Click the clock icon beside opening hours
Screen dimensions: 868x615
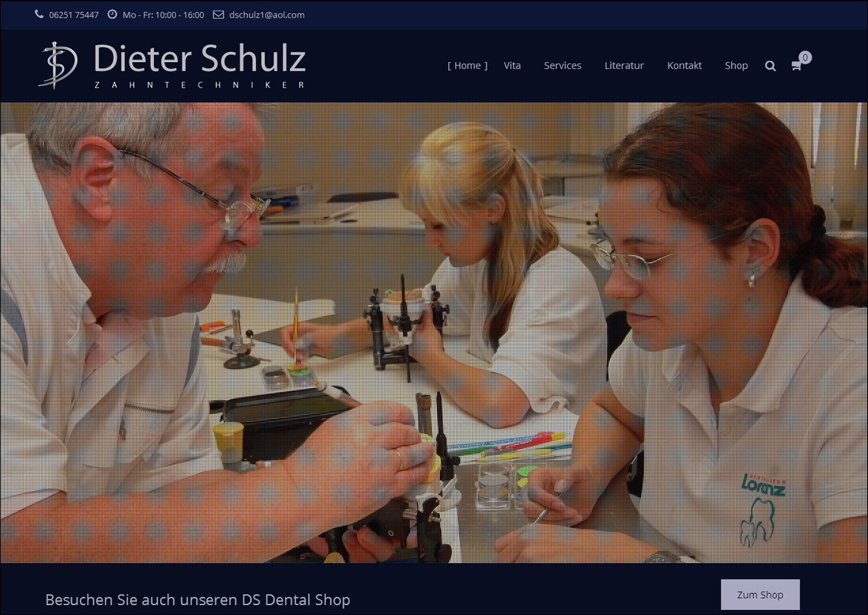click(112, 14)
